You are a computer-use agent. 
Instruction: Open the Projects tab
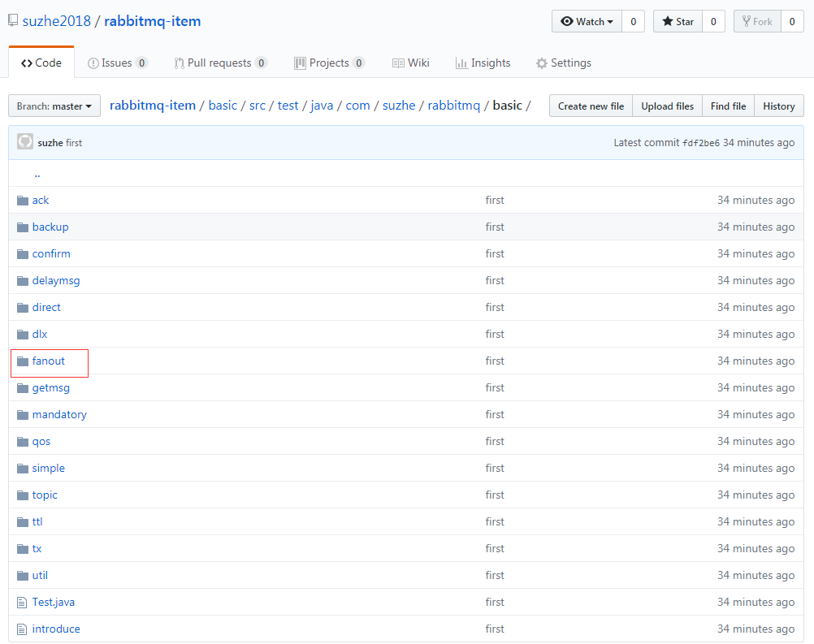(x=329, y=63)
